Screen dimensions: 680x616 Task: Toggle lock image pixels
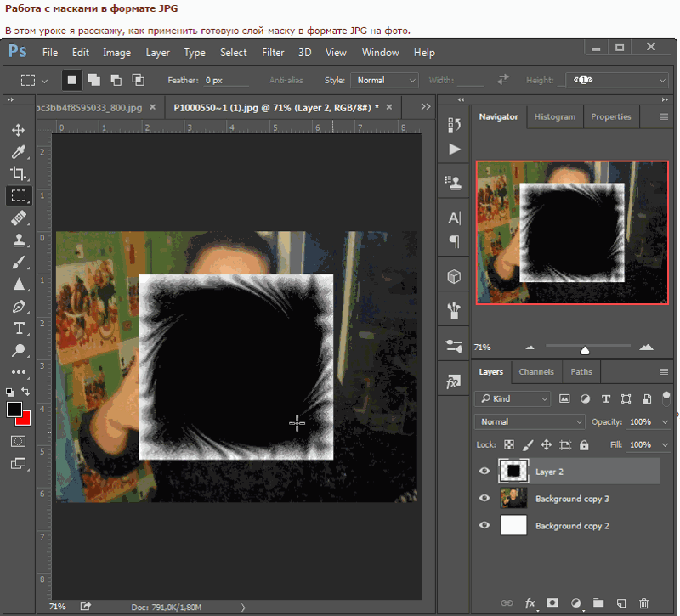(528, 444)
